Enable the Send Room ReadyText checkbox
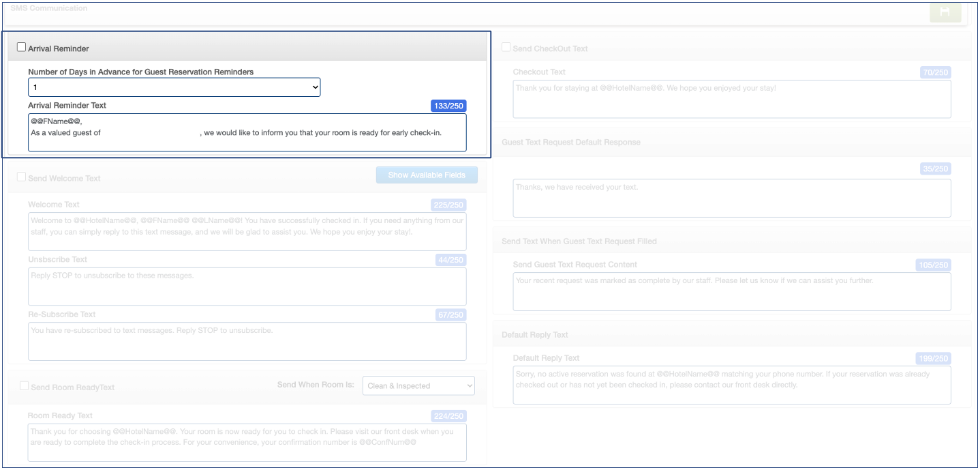The height and width of the screenshot is (470, 980). (25, 386)
